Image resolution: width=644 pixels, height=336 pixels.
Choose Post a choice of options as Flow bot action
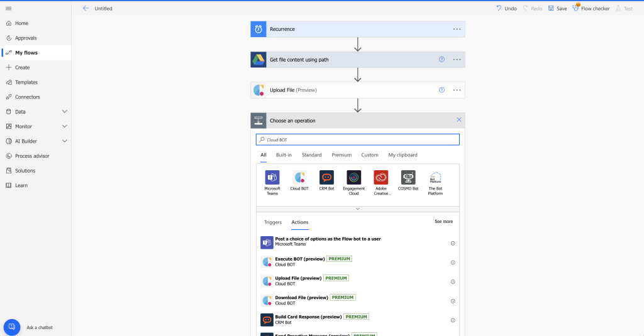click(358, 242)
